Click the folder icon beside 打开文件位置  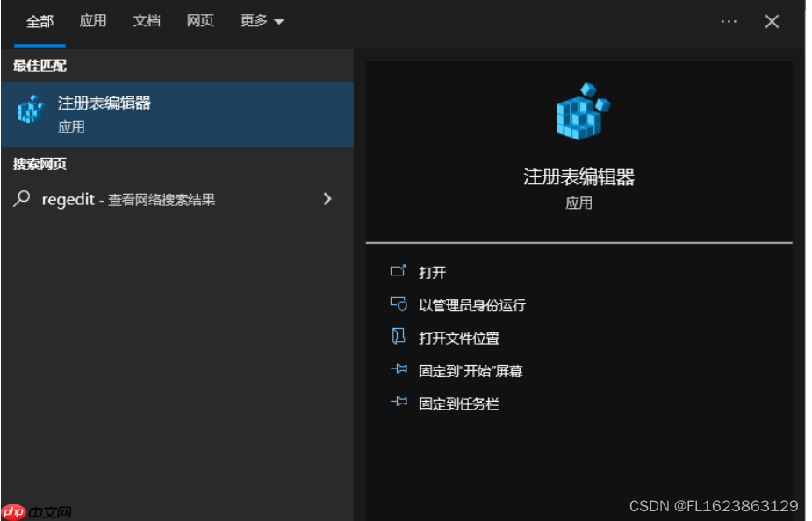(x=400, y=338)
